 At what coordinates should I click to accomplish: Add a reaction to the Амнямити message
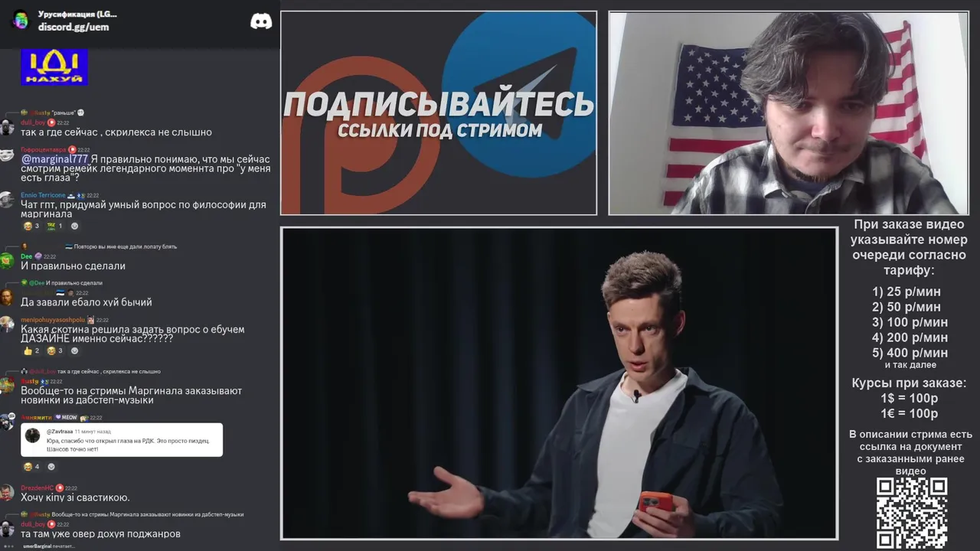[51, 466]
